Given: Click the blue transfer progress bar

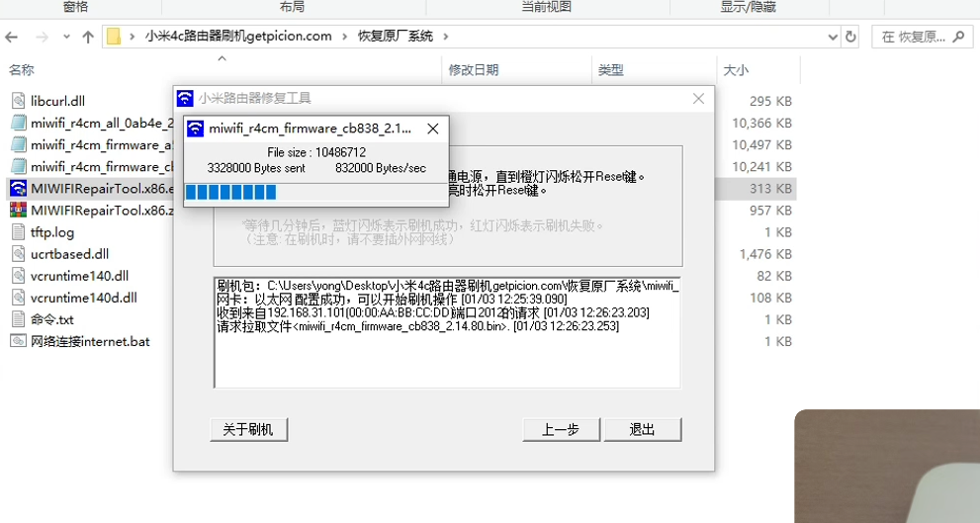Looking at the screenshot, I should click(316, 192).
